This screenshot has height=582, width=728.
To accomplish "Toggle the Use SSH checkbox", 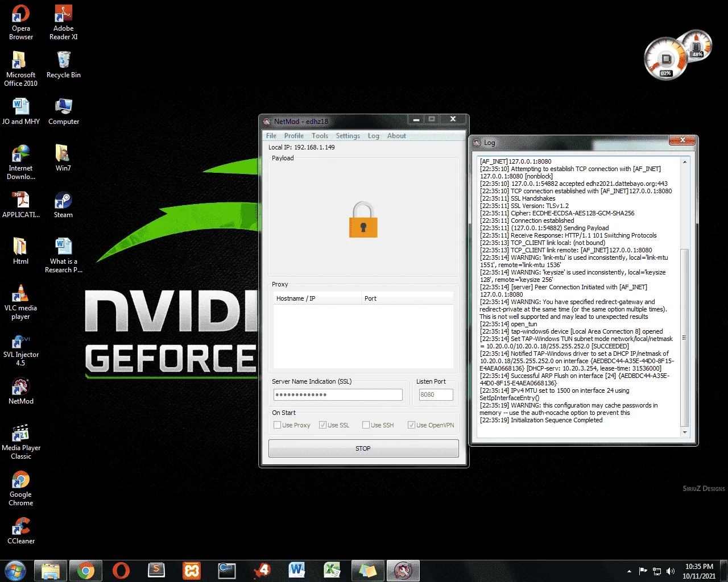I will 378,425.
